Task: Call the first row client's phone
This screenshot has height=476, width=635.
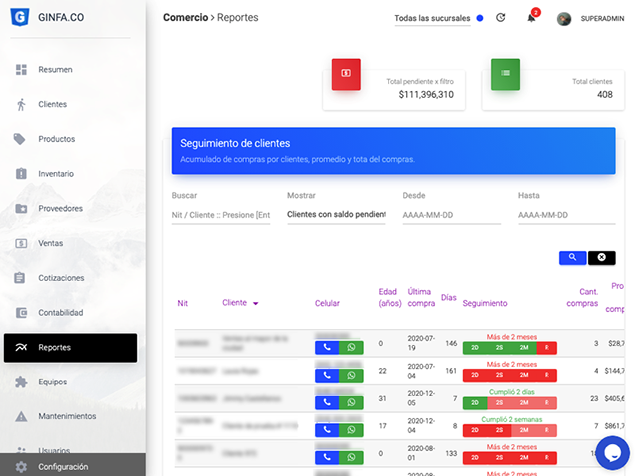Action: (x=327, y=347)
